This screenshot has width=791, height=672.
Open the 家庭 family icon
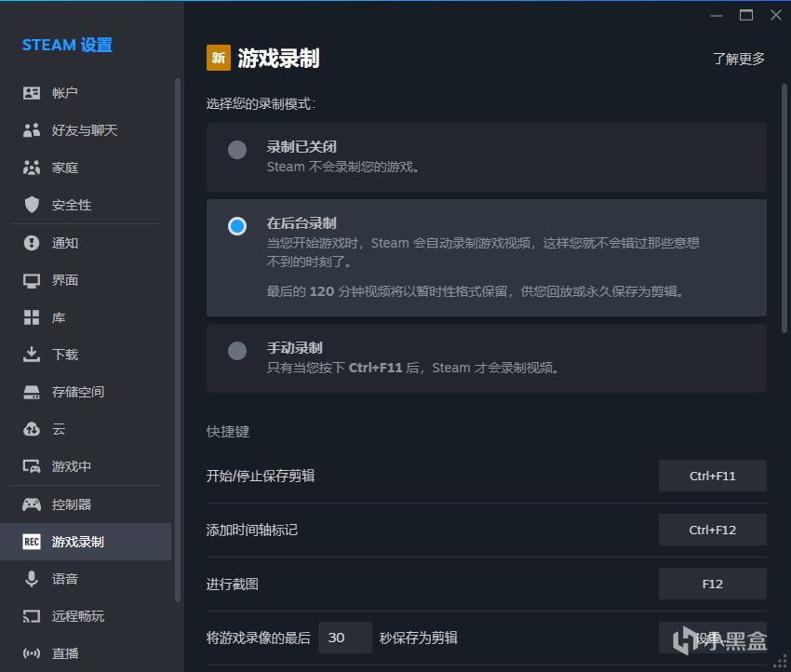[x=32, y=168]
